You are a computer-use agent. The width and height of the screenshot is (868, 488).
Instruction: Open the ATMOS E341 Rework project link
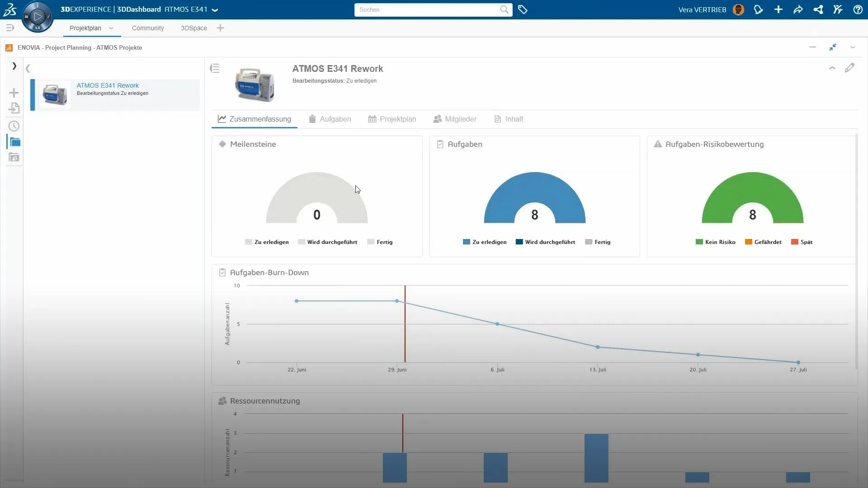[x=108, y=85]
